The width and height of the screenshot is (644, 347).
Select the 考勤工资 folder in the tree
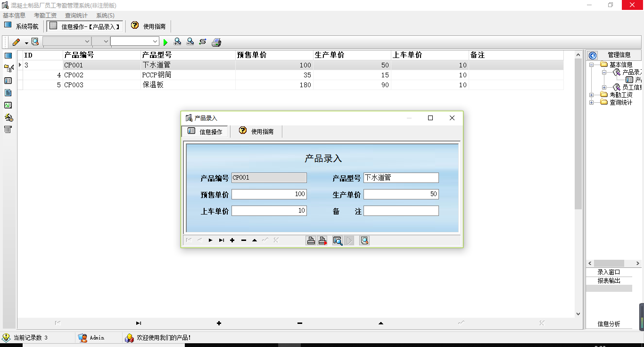point(621,95)
